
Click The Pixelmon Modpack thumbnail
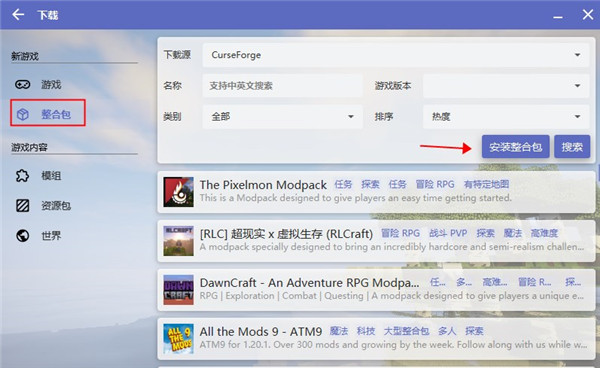point(178,192)
